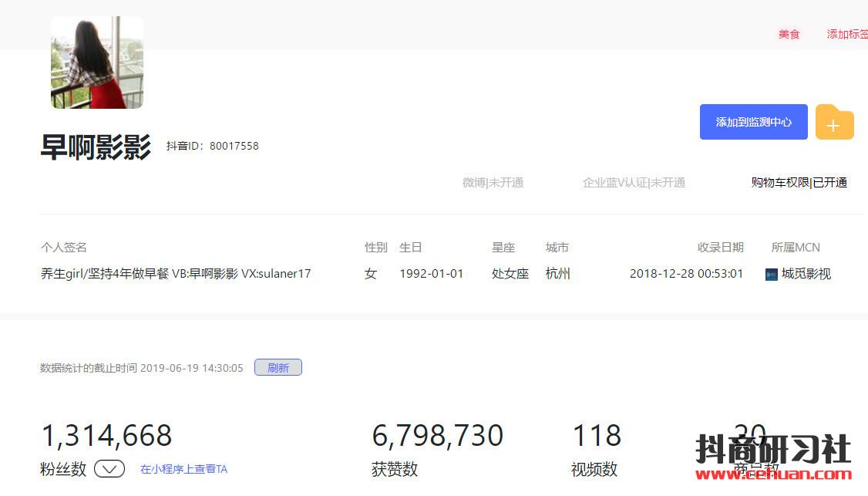Click the 个人签名 text starting 养生girl
This screenshot has height=496, width=868.
click(x=176, y=274)
